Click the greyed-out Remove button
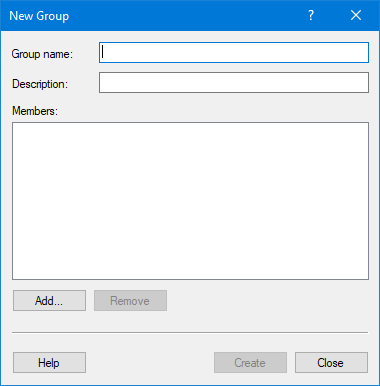Viewport: 380px width, 386px height. (130, 301)
